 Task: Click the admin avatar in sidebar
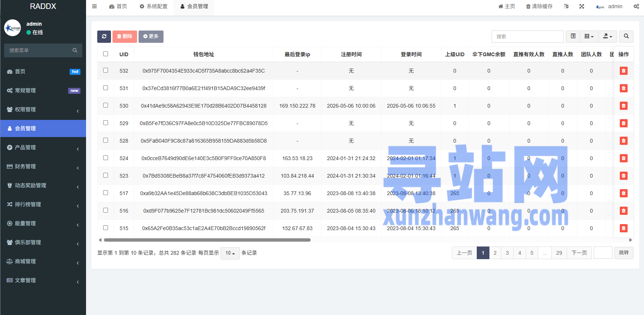point(13,28)
